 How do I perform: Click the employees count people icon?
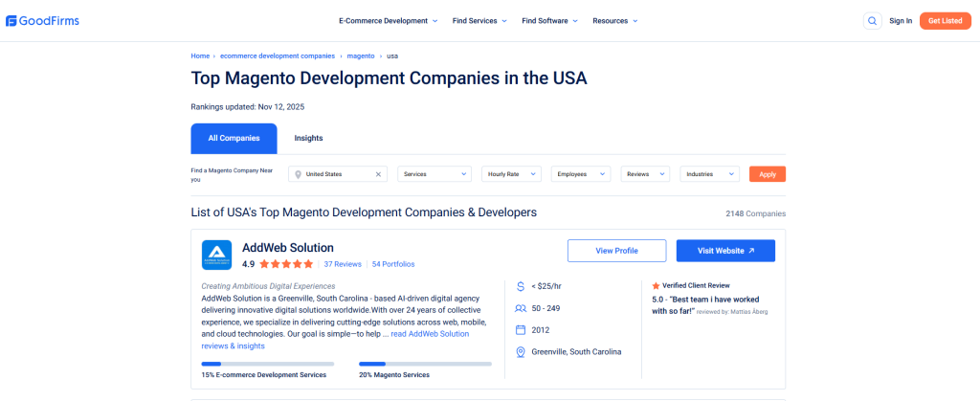tap(521, 308)
